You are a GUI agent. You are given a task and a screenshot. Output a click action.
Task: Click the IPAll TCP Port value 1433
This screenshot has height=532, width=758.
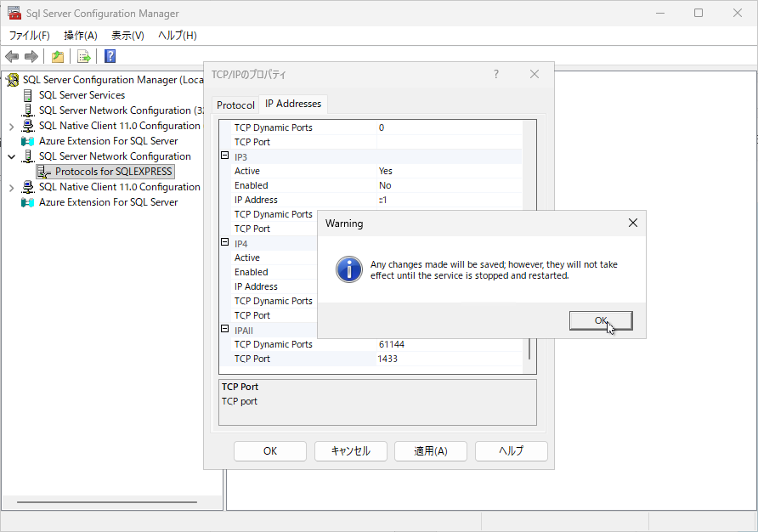coord(388,359)
